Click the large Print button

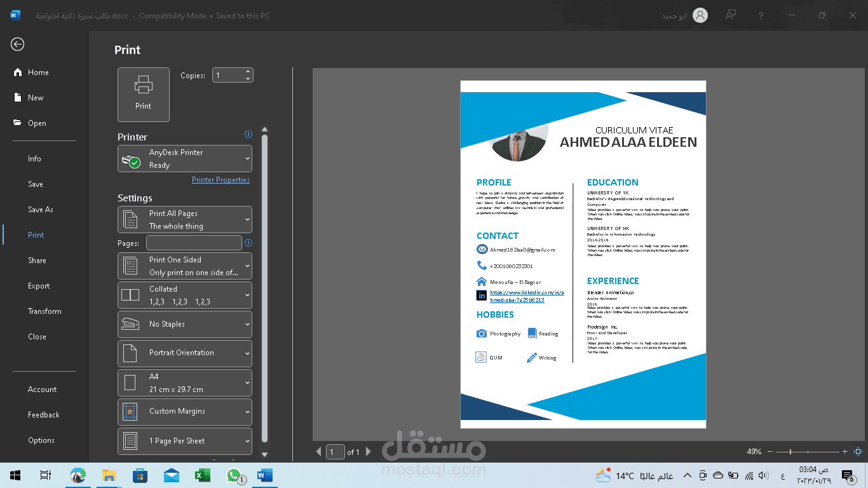click(x=144, y=95)
